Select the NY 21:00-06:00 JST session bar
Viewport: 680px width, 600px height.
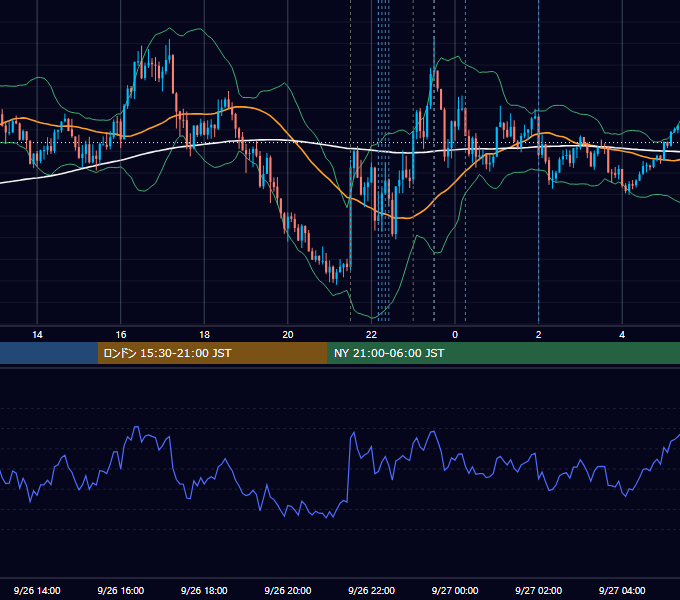tap(503, 353)
